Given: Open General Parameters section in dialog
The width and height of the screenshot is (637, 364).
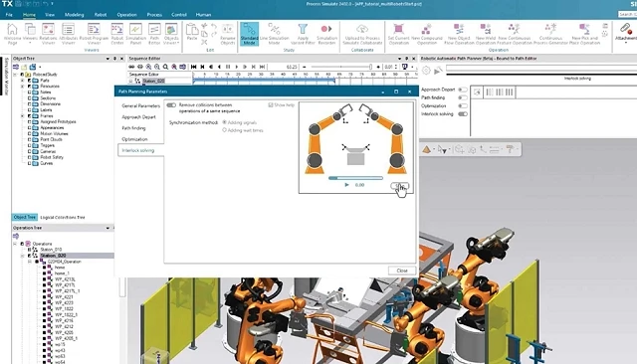Looking at the screenshot, I should (x=141, y=105).
